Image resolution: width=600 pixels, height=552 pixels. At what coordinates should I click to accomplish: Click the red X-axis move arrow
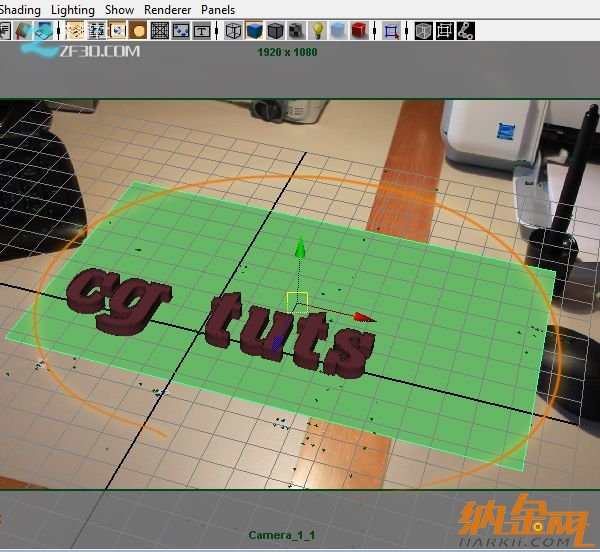tap(364, 318)
